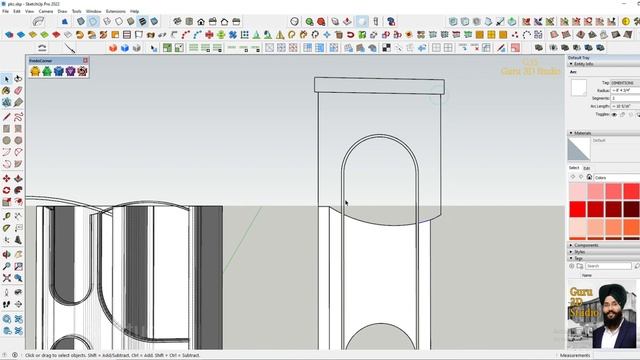Open the Extensions menu
Viewport: 640px width, 360px height.
[116, 11]
